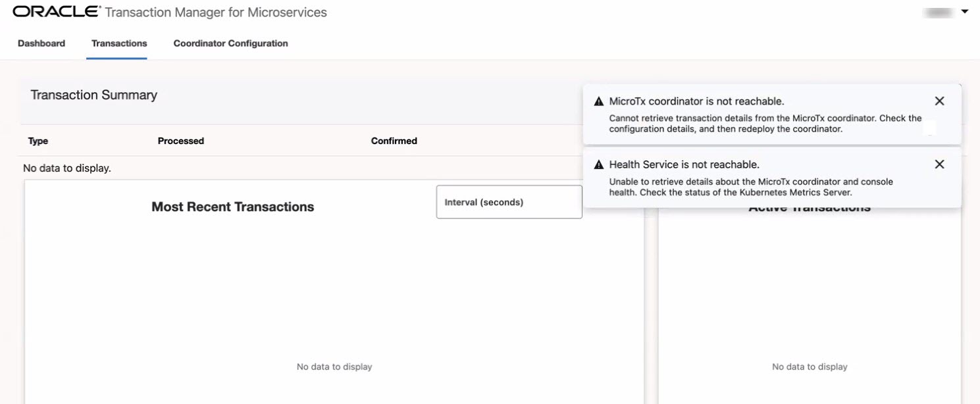Click the Most Recent Transactions heading
Image resolution: width=980 pixels, height=404 pixels.
(233, 207)
